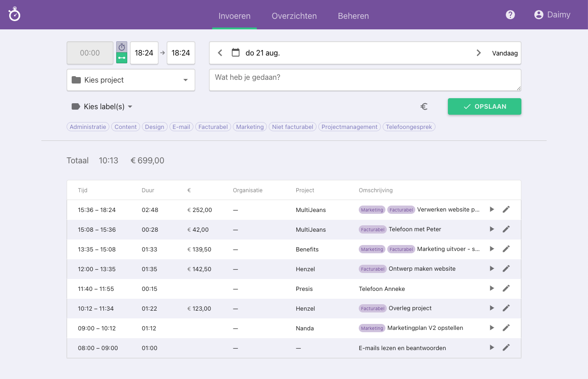Jump to today with Vandaag button

(505, 53)
